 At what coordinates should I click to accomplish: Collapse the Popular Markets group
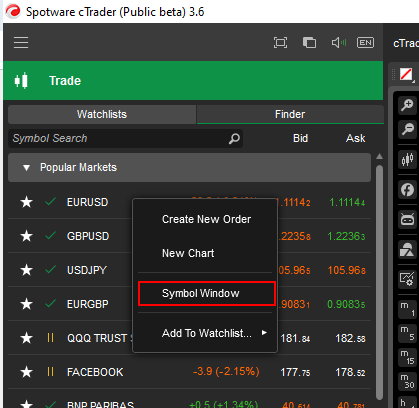(189, 167)
